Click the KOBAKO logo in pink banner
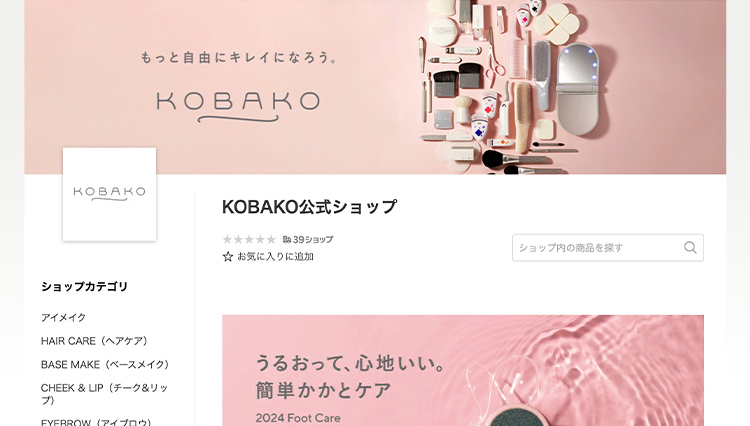750x426 pixels. (238, 106)
